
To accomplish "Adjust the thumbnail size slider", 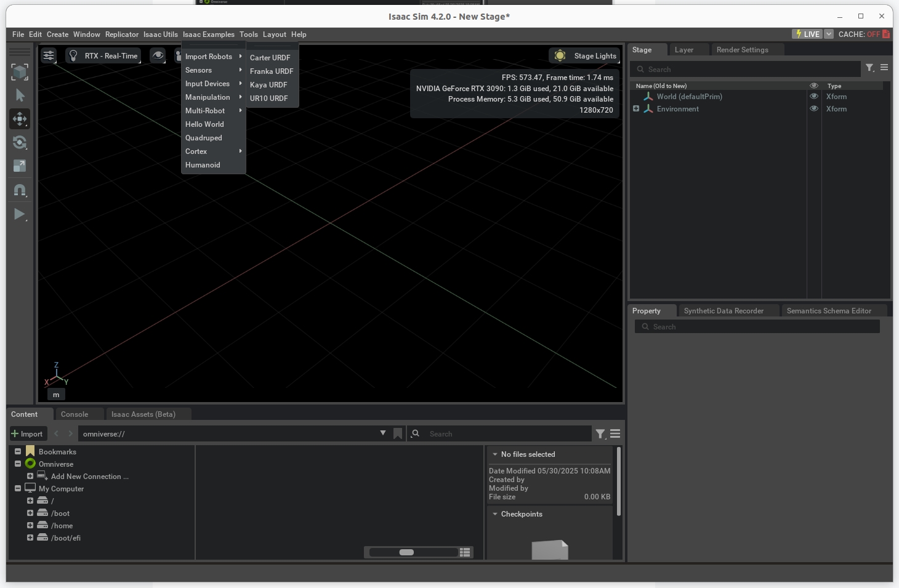I will pos(414,552).
